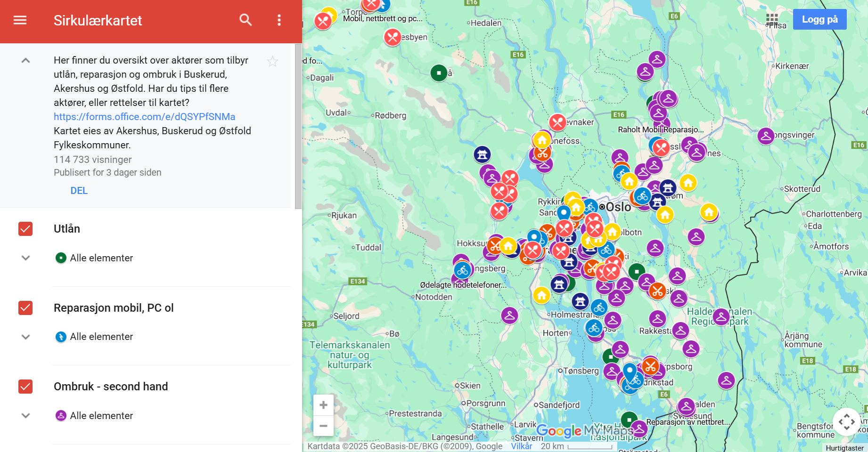The width and height of the screenshot is (868, 452).
Task: Click the orange scissors marker at Hønefoss
Action: [542, 153]
